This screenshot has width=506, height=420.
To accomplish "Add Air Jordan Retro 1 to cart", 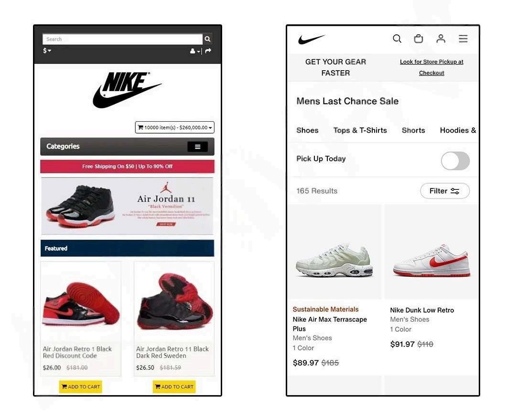I will pyautogui.click(x=81, y=387).
